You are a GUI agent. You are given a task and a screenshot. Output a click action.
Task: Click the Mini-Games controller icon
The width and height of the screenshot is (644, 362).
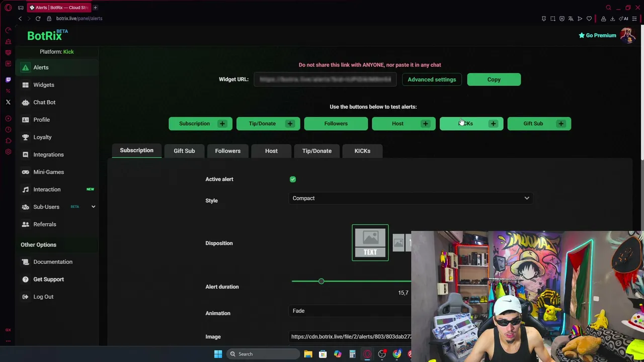tap(25, 172)
